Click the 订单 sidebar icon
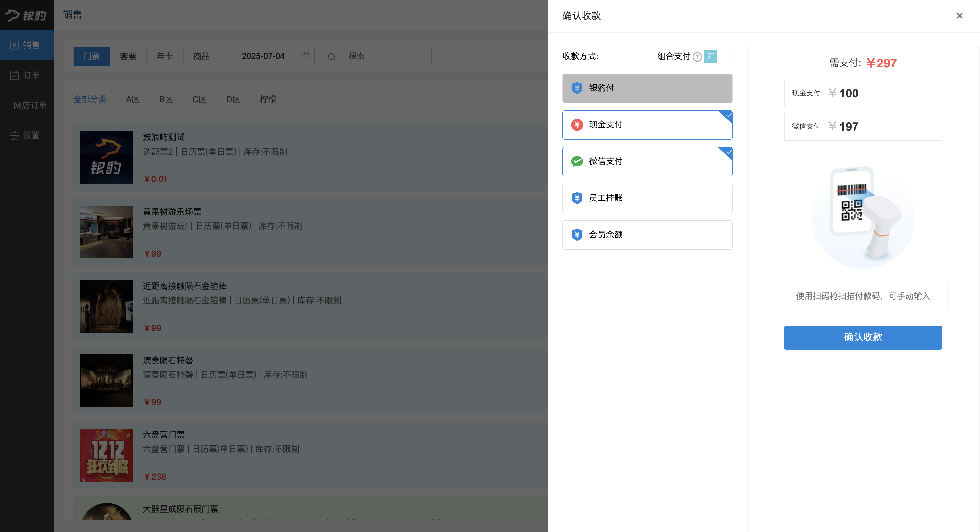Image resolution: width=980 pixels, height=532 pixels. pyautogui.click(x=14, y=75)
